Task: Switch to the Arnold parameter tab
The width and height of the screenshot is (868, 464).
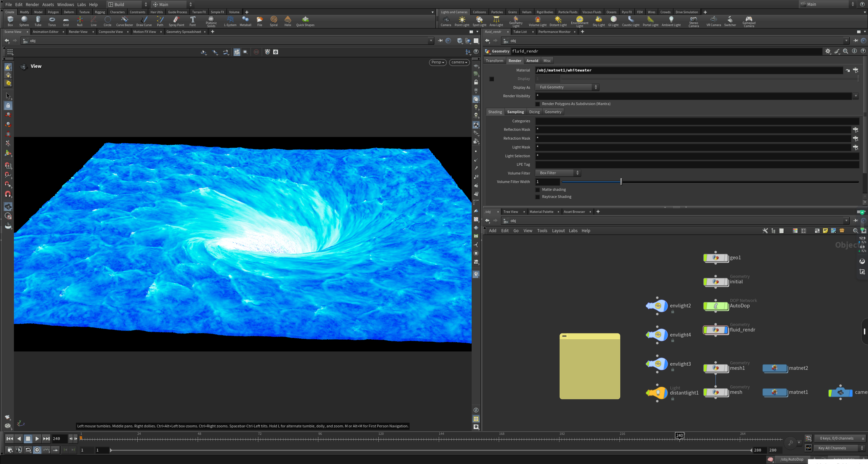Action: [x=532, y=61]
